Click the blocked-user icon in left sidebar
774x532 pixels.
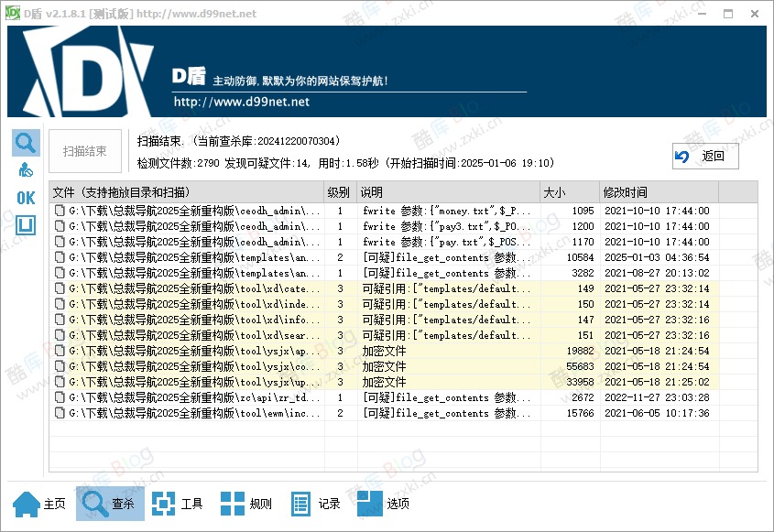coord(26,170)
